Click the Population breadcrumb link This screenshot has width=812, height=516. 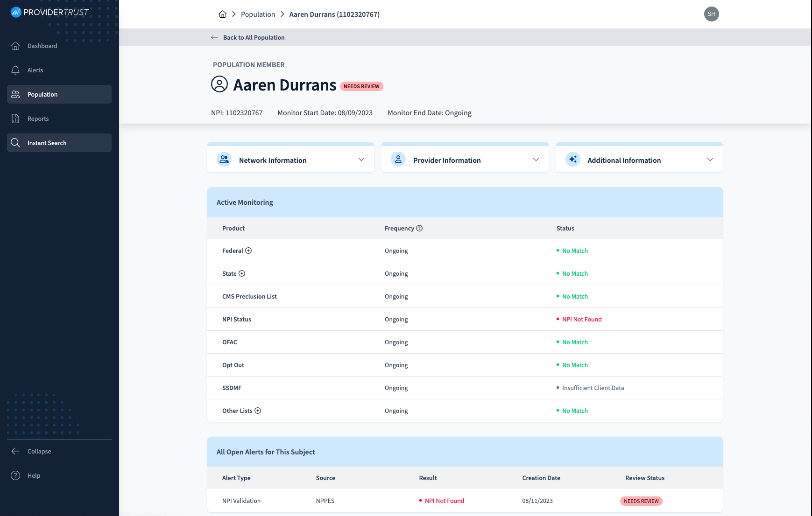coord(258,14)
